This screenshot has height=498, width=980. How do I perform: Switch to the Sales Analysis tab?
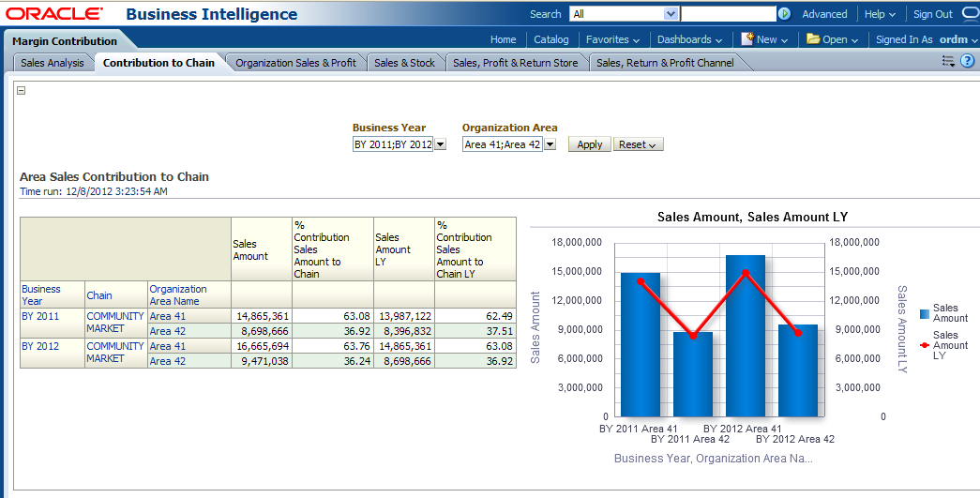pos(53,63)
